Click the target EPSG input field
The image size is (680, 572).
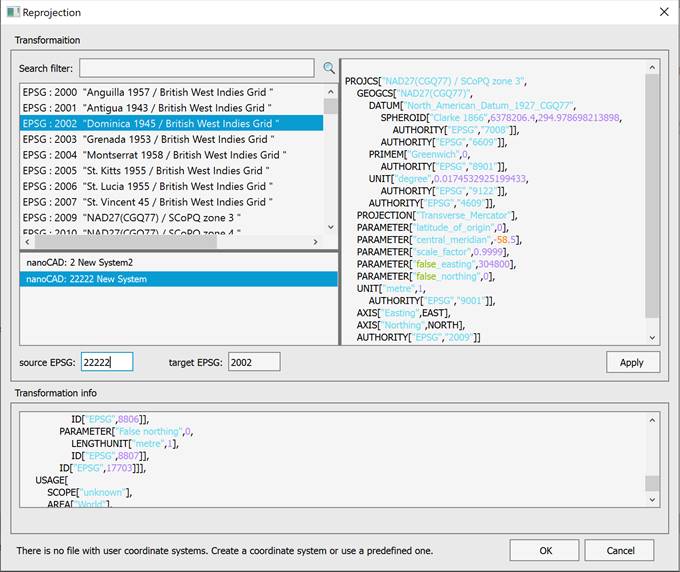254,362
